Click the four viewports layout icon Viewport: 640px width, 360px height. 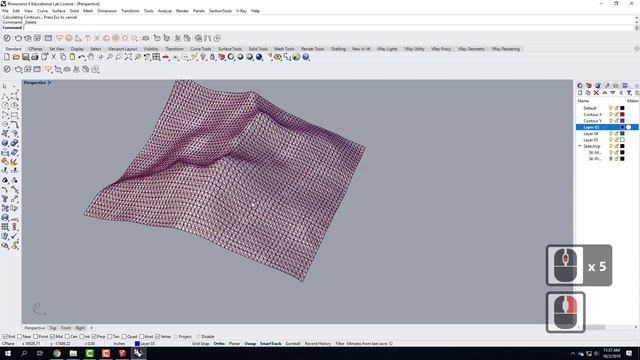(156, 57)
